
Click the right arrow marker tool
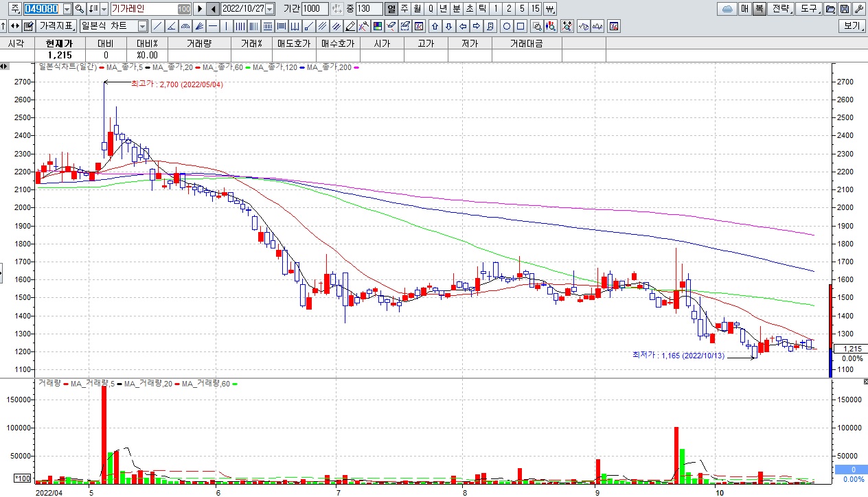[476, 26]
